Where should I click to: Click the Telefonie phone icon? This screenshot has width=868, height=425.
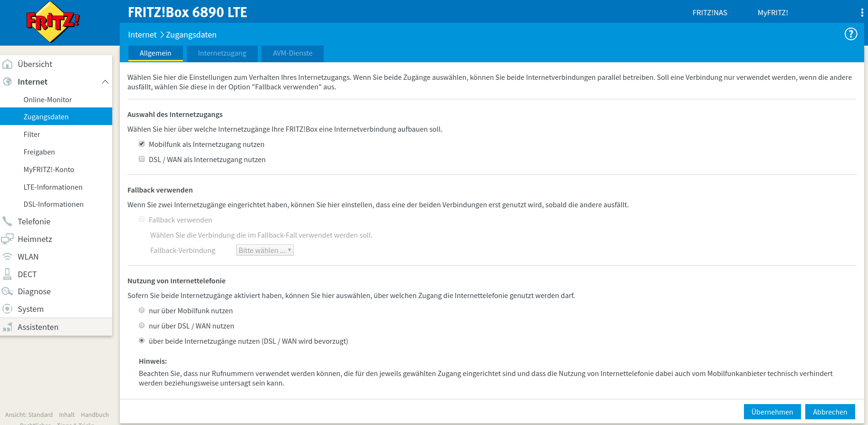pyautogui.click(x=8, y=222)
